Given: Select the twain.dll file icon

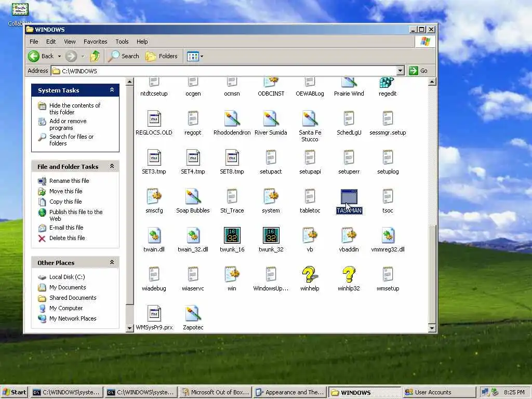Looking at the screenshot, I should 154,236.
